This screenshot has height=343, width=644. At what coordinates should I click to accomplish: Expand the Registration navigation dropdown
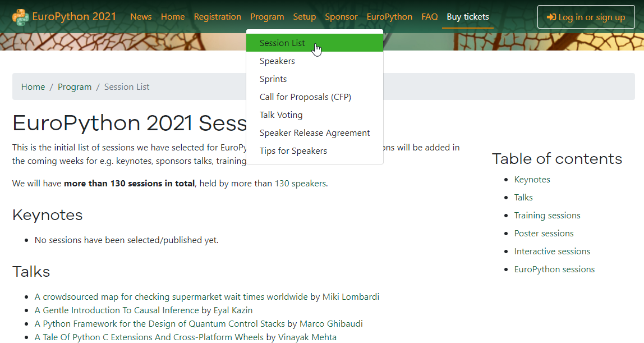click(217, 17)
